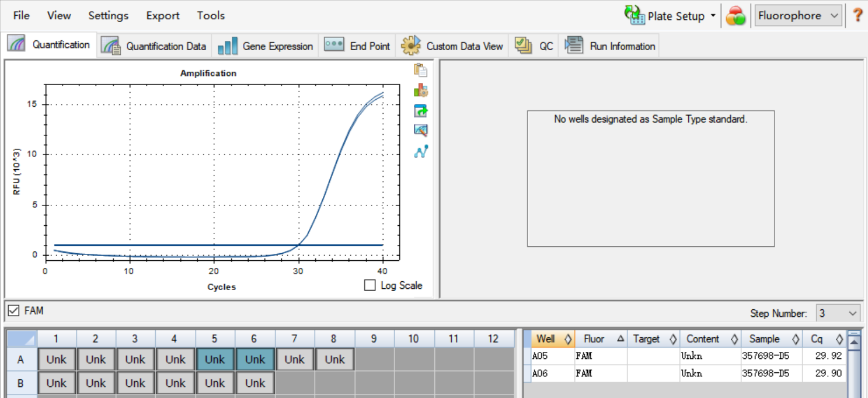Screen dimensions: 868x398
Task: Switch to the QC tab
Action: (534, 46)
